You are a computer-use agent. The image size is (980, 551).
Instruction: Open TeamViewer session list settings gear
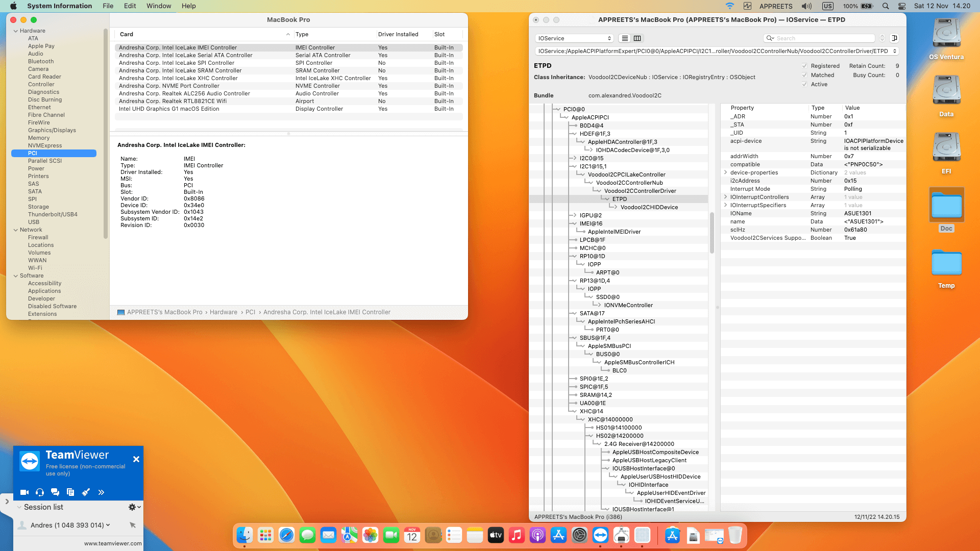(134, 507)
